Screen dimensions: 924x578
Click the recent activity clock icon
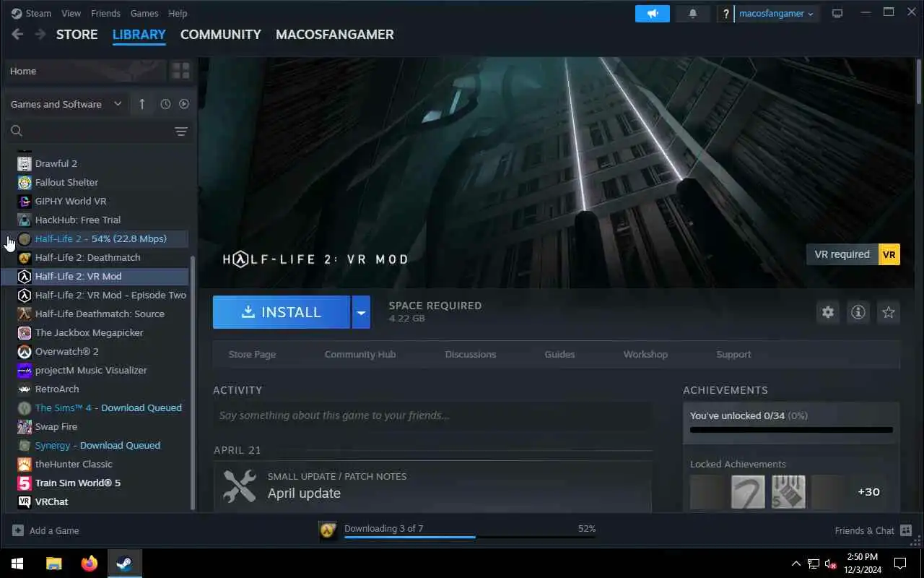tap(165, 104)
